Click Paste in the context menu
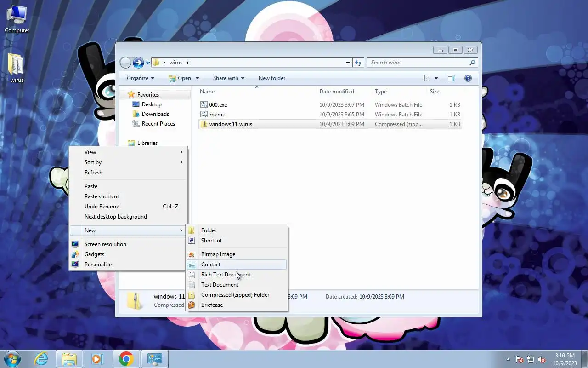This screenshot has width=588, height=368. [128, 186]
